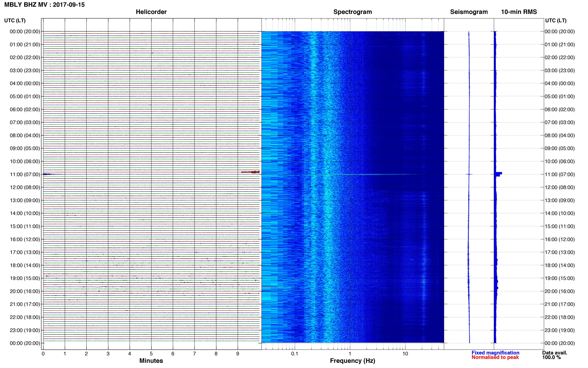Click "12:00 (08:00)" beside the RMS panel
The width and height of the screenshot is (588, 368).
point(560,187)
